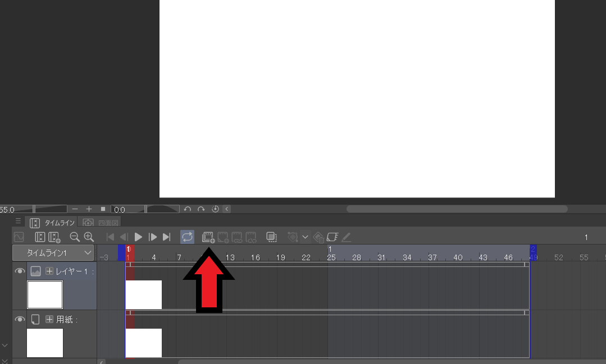Jump to the first frame
Screen dimensions: 606x364
click(x=110, y=237)
